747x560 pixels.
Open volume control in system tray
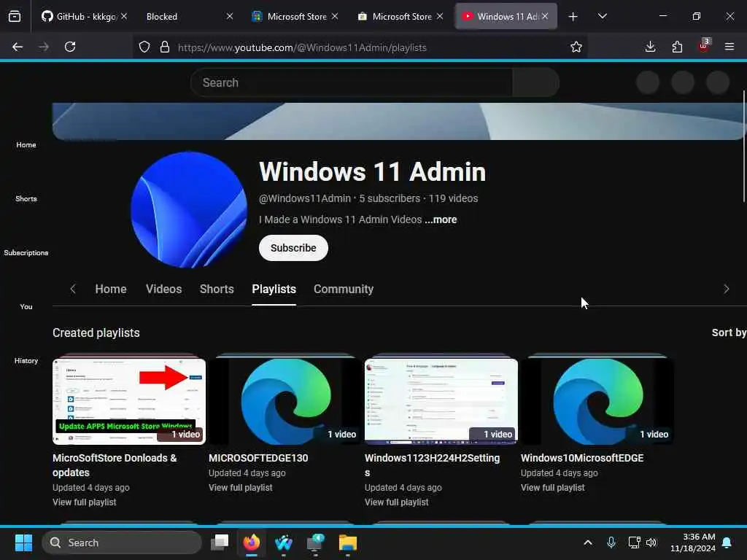(x=651, y=542)
